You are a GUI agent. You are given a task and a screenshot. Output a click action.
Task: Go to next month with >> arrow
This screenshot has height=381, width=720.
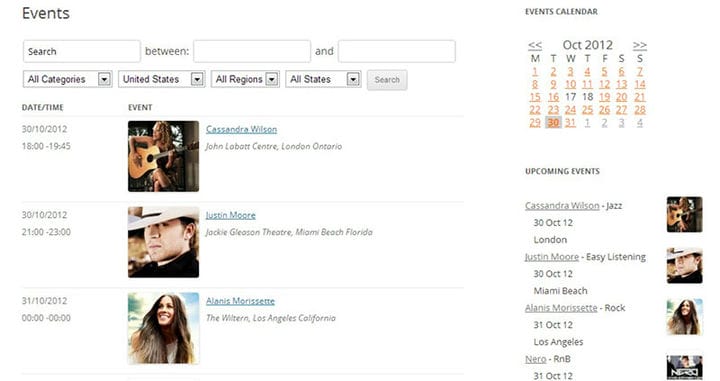640,45
